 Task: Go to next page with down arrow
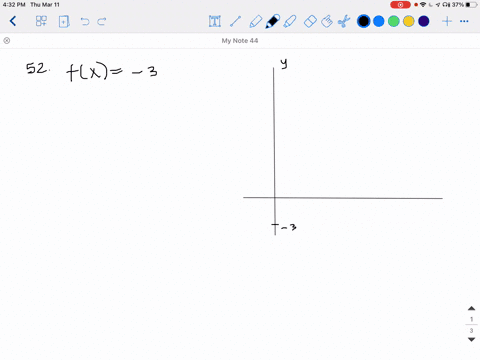471,340
